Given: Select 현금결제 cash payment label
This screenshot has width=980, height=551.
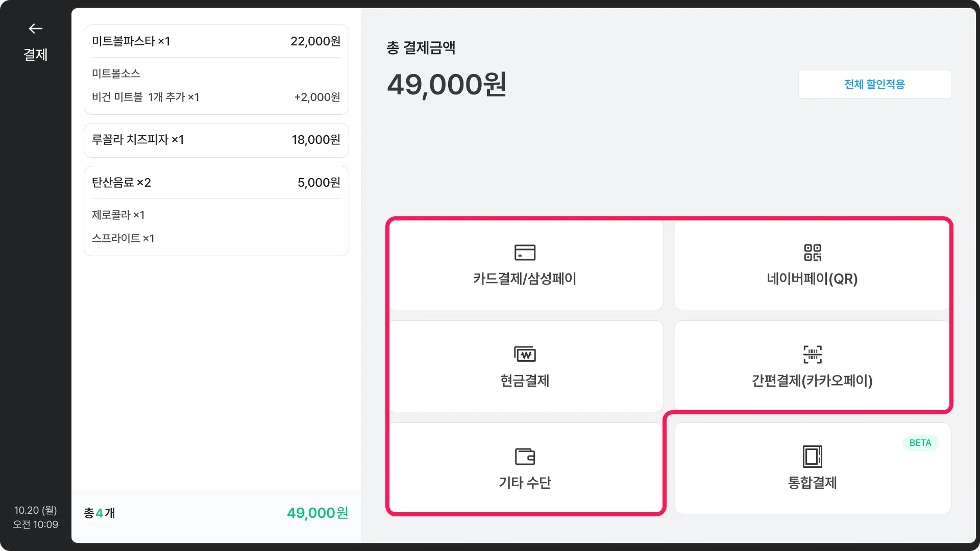Looking at the screenshot, I should tap(525, 381).
